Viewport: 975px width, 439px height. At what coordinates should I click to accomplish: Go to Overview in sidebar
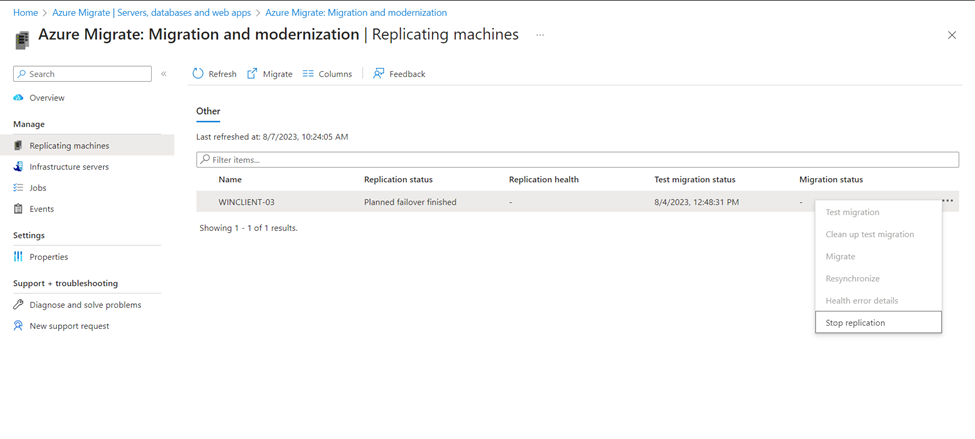point(47,98)
